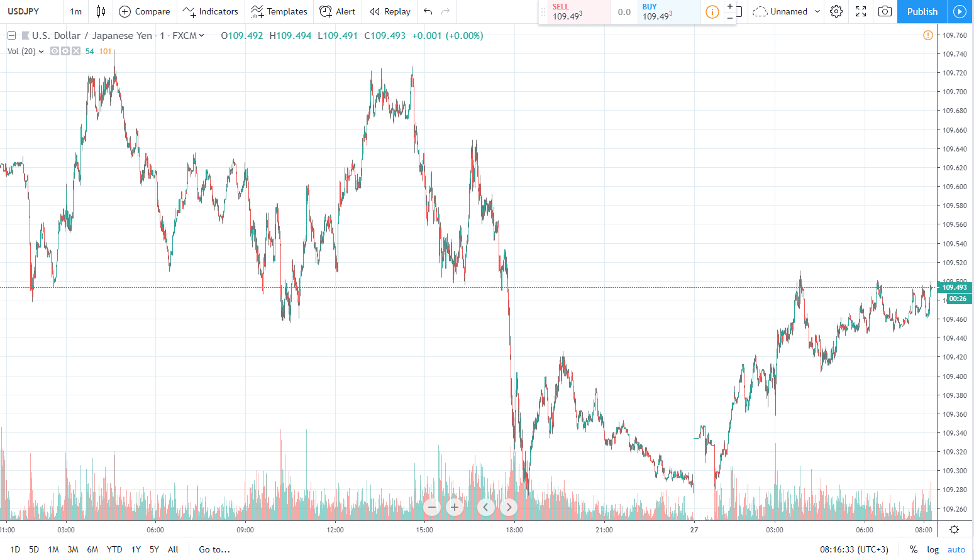Open the candlestick chart style selector
Screen dimensions: 974x560
click(101, 11)
